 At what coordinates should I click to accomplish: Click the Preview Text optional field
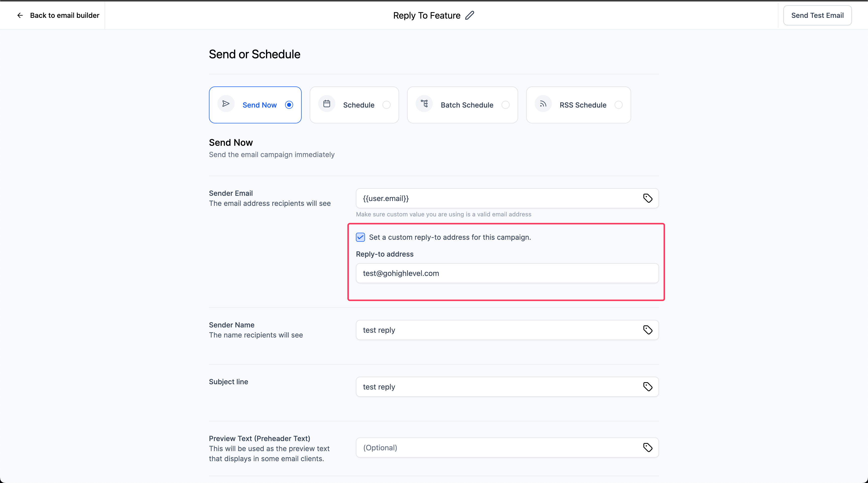(x=499, y=448)
